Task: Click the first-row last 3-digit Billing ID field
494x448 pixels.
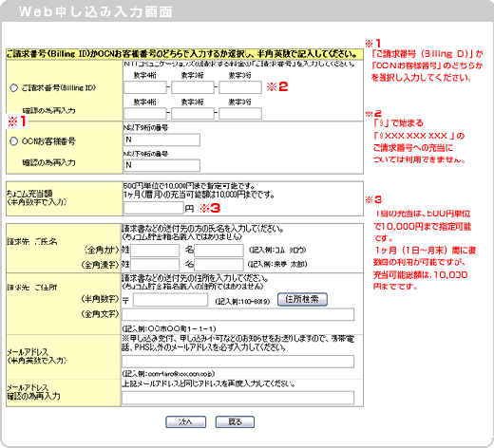Action: [x=240, y=87]
